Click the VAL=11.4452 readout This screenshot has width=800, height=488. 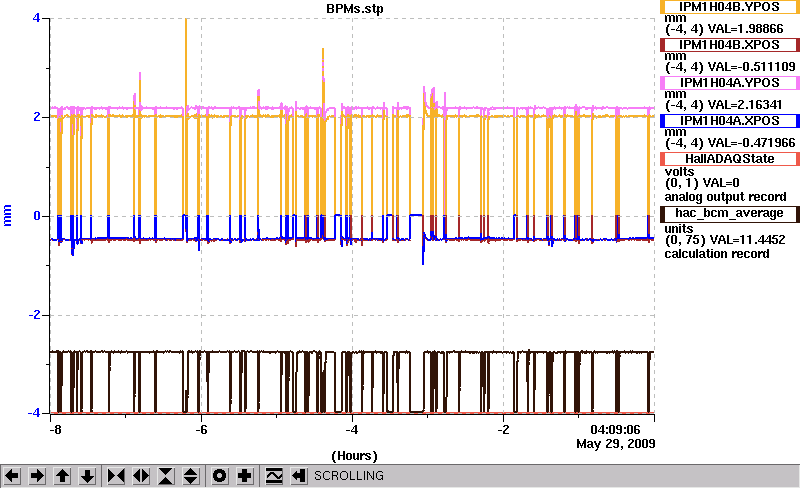click(x=745, y=239)
